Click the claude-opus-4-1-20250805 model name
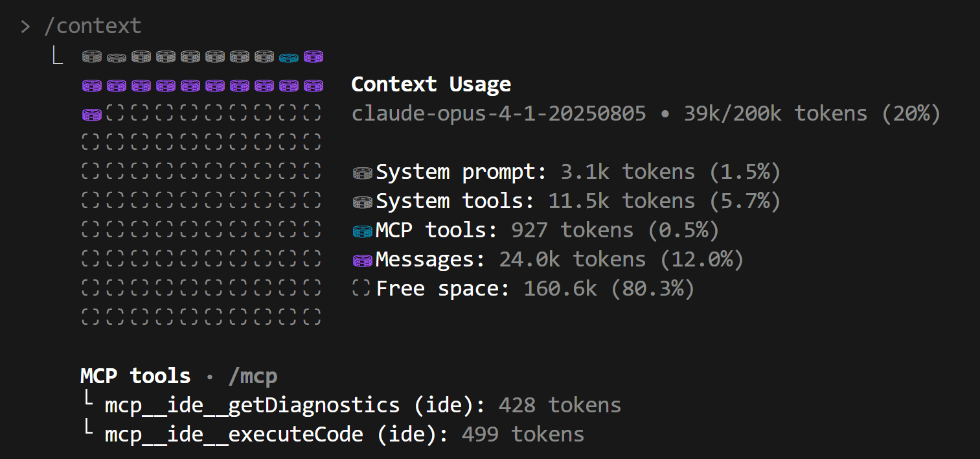The height and width of the screenshot is (459, 980). point(499,114)
